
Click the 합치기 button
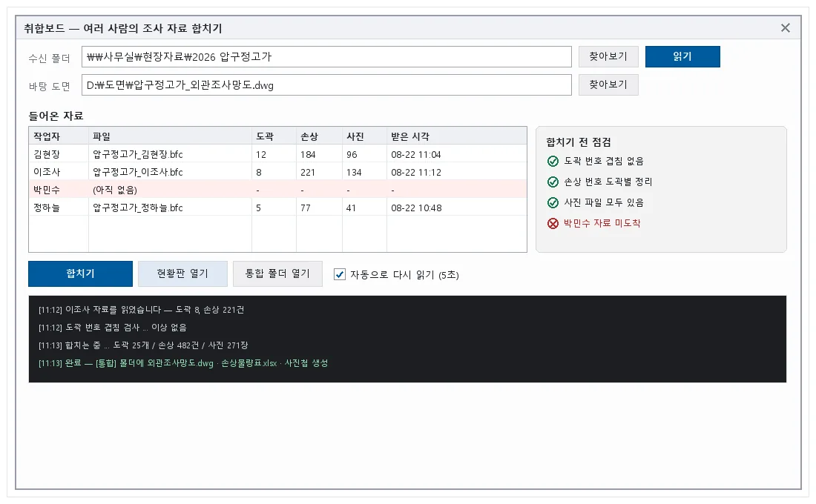81,273
